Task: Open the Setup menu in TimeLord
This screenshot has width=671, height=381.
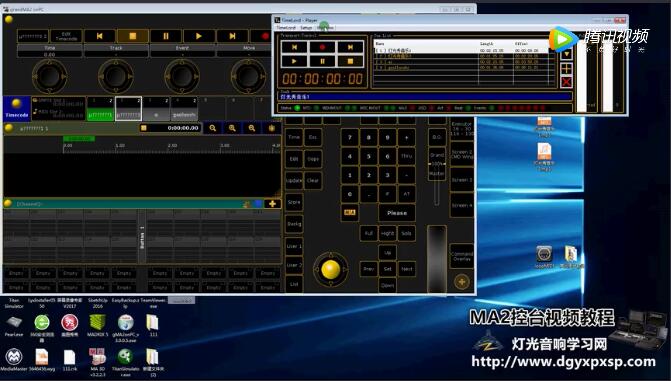Action: coord(306,27)
